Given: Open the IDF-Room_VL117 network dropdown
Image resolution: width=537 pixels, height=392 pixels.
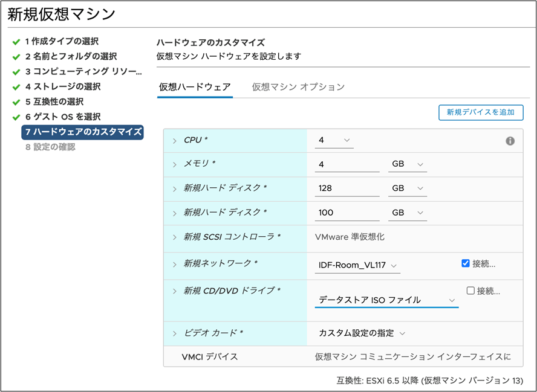Looking at the screenshot, I should pos(357,265).
